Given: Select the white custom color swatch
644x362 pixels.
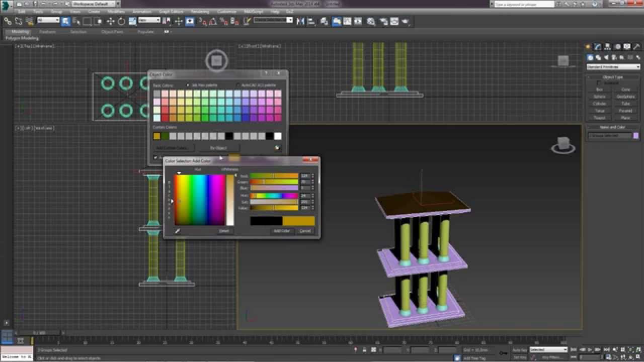Looking at the screenshot, I should click(277, 136).
